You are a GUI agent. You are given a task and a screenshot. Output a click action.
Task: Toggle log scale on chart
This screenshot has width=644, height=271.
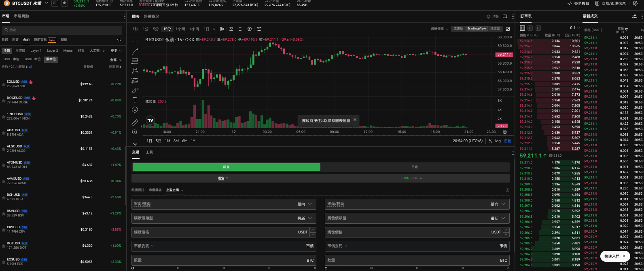498,141
